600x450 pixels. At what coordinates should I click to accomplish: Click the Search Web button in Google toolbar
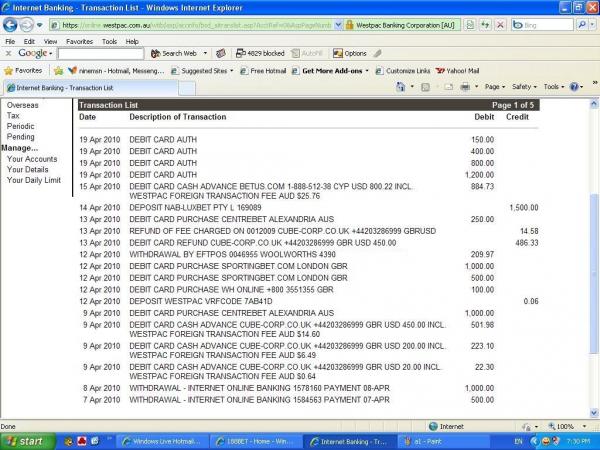pos(177,53)
